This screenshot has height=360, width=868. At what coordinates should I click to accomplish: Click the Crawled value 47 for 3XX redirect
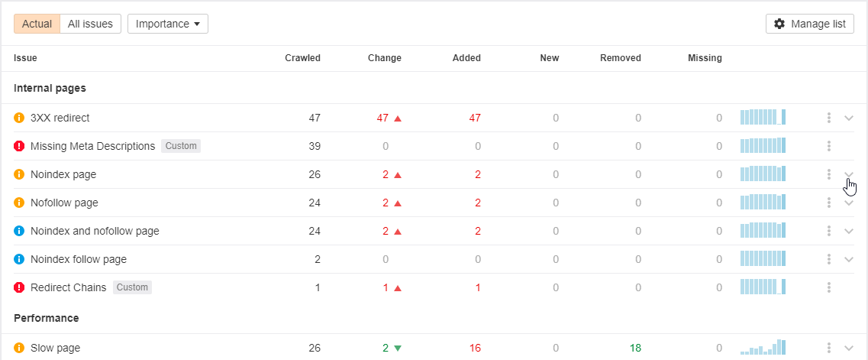point(315,118)
